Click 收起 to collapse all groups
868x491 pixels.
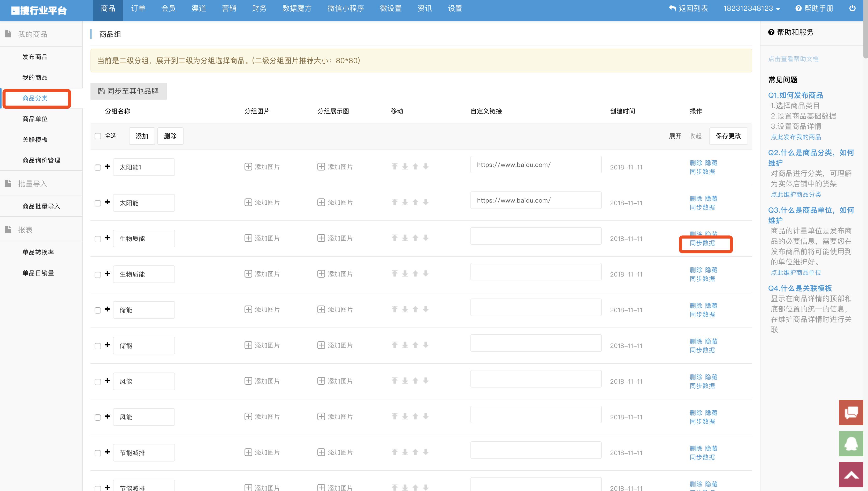pyautogui.click(x=695, y=136)
